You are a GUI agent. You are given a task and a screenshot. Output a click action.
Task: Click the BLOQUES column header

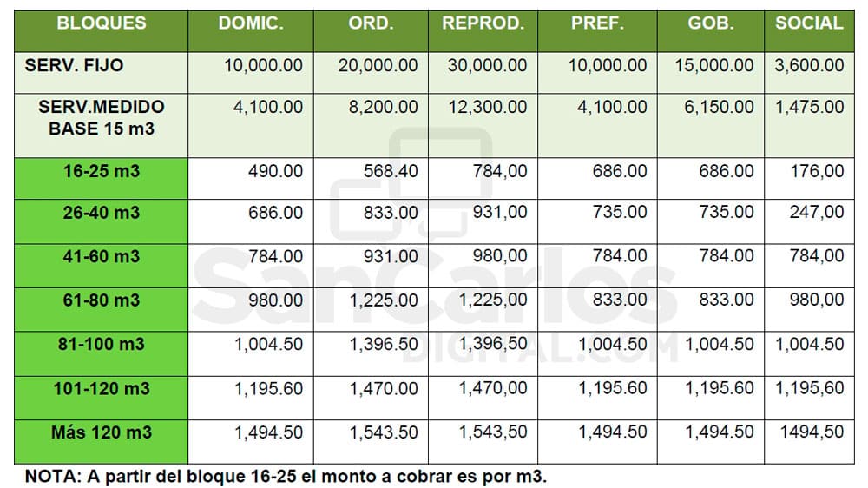click(102, 31)
